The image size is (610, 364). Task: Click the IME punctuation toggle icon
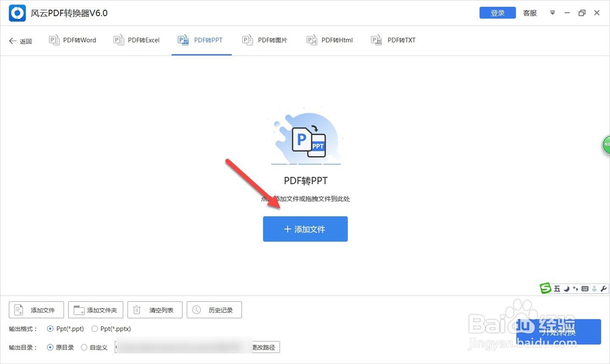pos(575,288)
